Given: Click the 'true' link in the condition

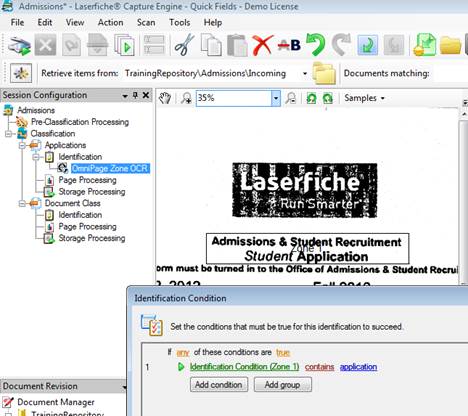Looking at the screenshot, I should point(283,353).
